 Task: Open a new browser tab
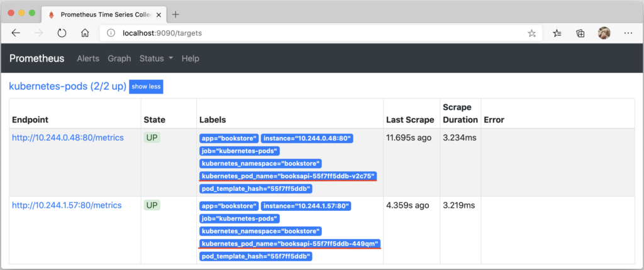pyautogui.click(x=175, y=14)
